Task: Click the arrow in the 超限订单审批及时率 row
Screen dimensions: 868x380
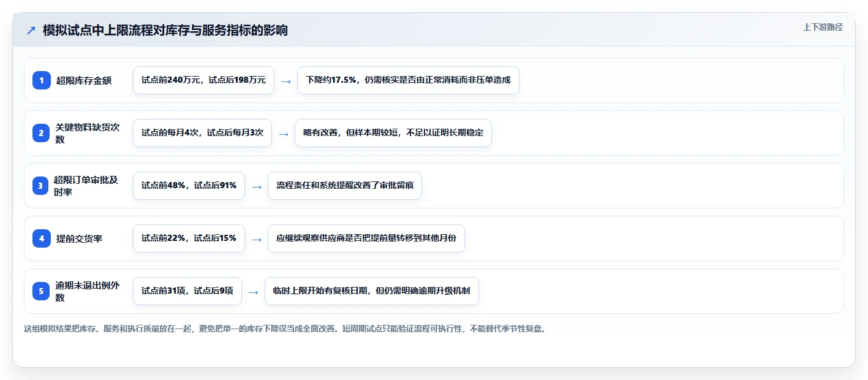Action: (x=256, y=186)
